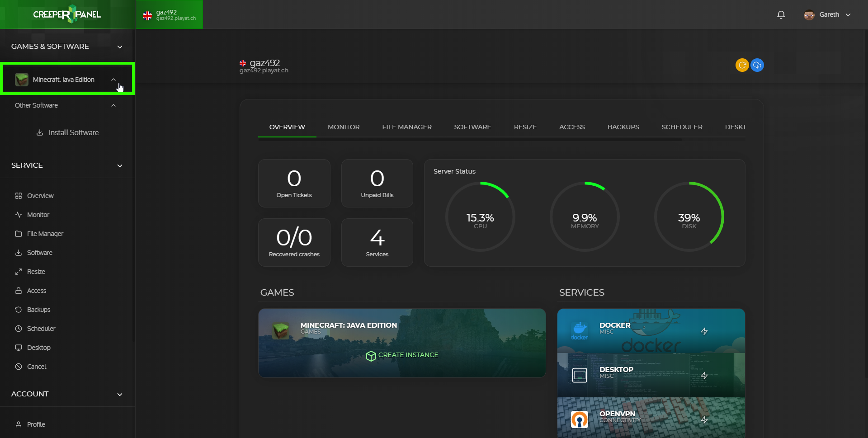Click the Overview grid icon in sidebar

pos(19,196)
